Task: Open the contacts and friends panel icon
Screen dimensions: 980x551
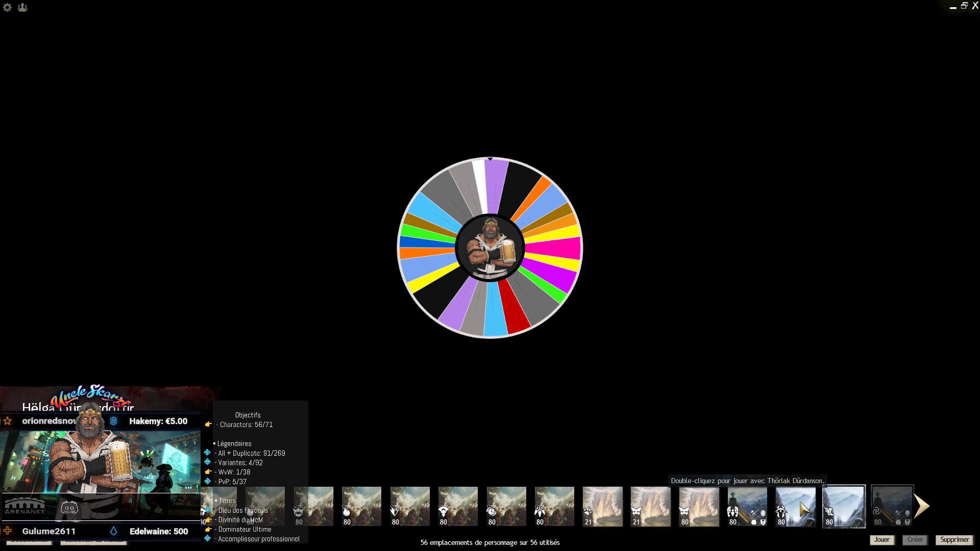Action: pyautogui.click(x=22, y=7)
